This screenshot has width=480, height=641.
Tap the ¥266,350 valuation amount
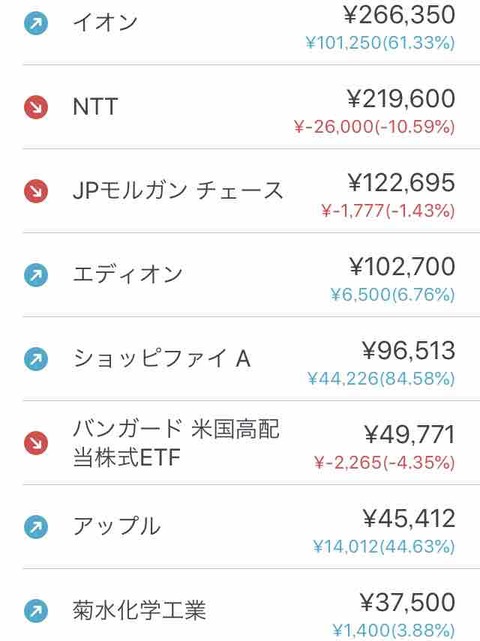399,15
